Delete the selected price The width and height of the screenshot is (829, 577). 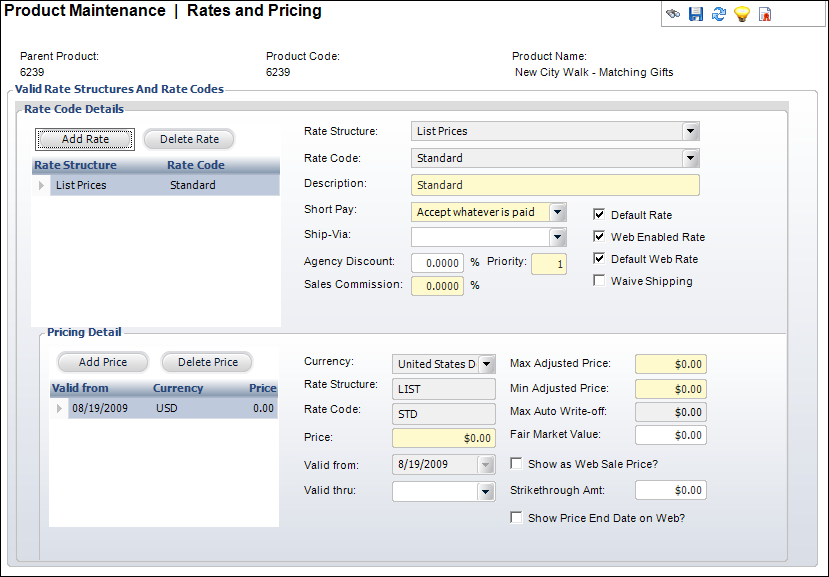click(x=206, y=361)
